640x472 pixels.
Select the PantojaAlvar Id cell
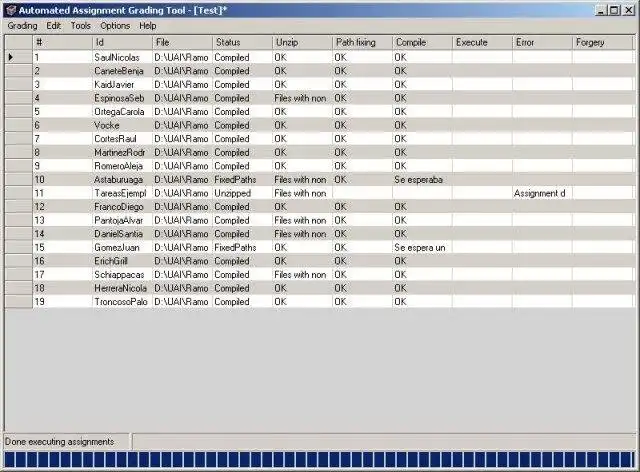(x=122, y=220)
